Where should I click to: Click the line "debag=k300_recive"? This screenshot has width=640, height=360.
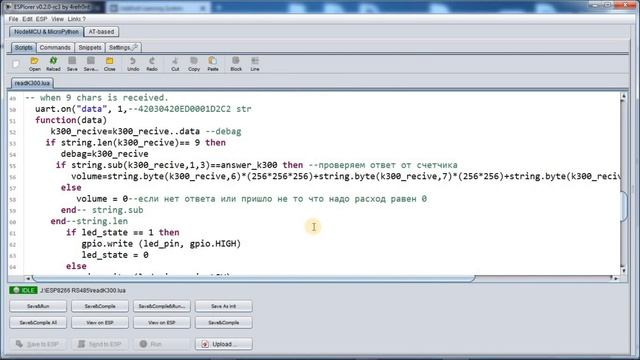click(104, 154)
